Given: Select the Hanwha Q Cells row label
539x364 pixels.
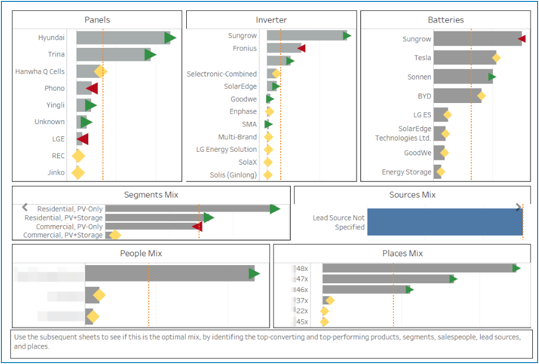Looking at the screenshot, I should coord(40,71).
